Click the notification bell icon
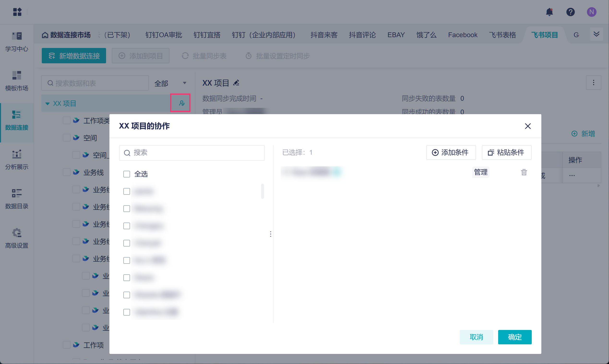 (x=549, y=12)
